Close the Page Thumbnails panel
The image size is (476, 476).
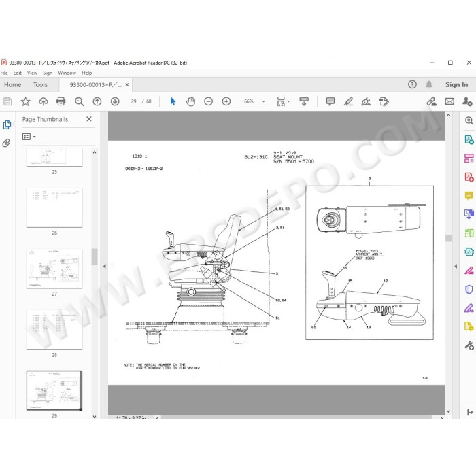pyautogui.click(x=89, y=119)
